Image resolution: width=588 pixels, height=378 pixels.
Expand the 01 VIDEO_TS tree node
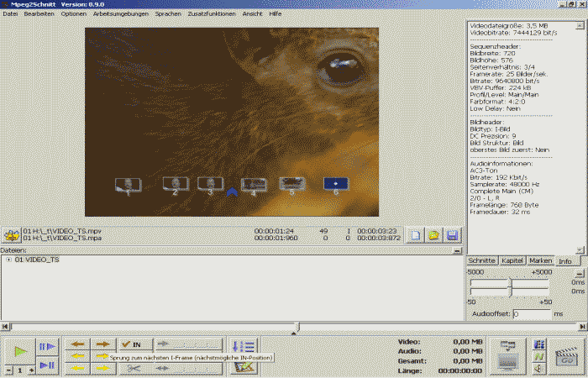(x=8, y=260)
